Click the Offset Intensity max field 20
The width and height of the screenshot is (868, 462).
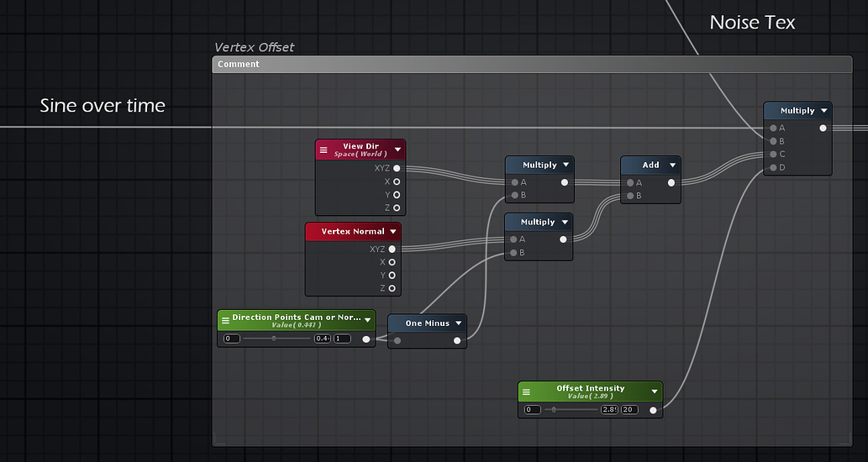click(x=629, y=410)
